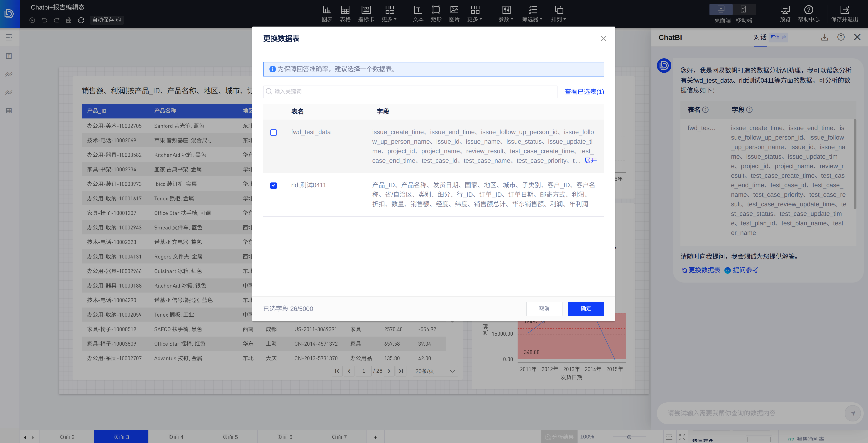
Task: Select the 指标卡 indicator card icon
Action: (366, 13)
